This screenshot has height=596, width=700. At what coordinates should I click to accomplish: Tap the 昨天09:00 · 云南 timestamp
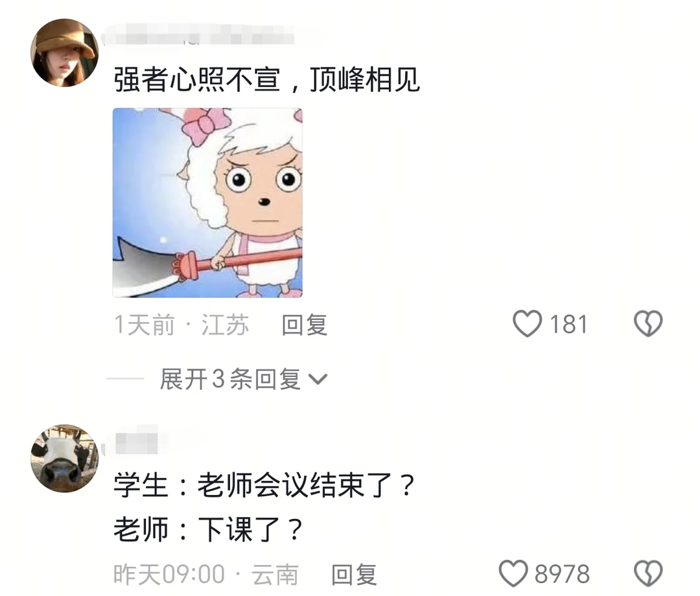[x=206, y=575]
